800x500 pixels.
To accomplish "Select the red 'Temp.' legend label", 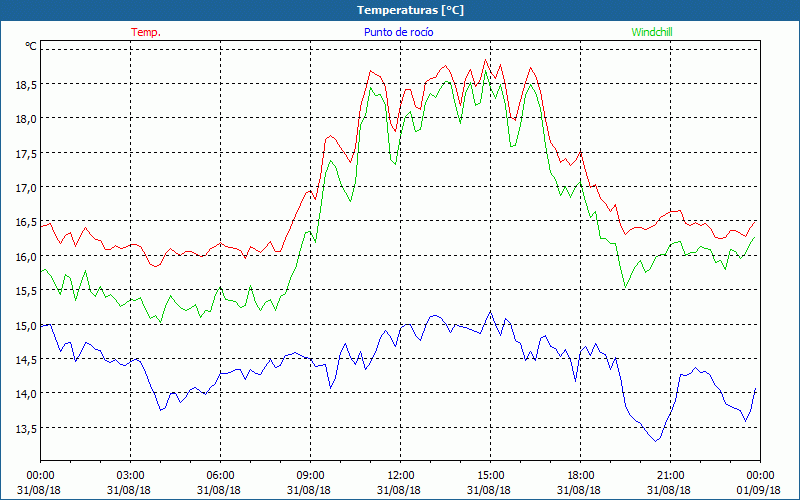I will click(x=146, y=32).
